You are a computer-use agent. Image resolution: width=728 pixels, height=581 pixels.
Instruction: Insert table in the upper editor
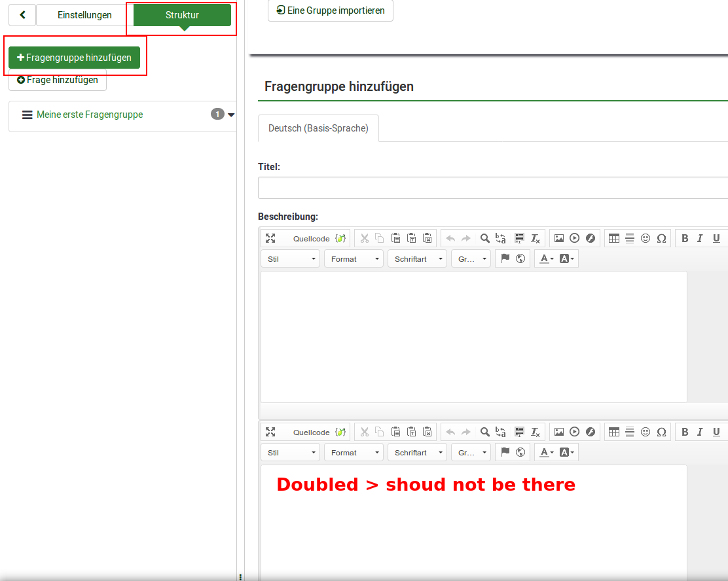click(x=613, y=238)
